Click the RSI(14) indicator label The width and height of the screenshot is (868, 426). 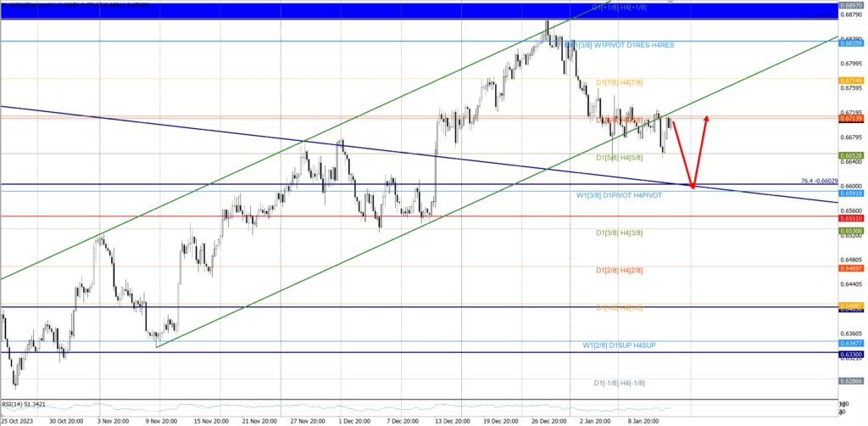[24, 405]
